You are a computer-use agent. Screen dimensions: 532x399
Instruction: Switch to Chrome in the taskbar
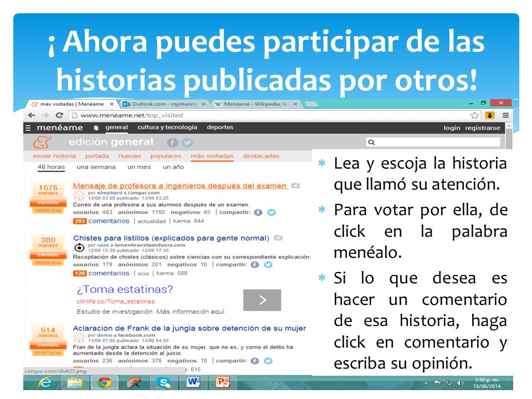(x=105, y=383)
